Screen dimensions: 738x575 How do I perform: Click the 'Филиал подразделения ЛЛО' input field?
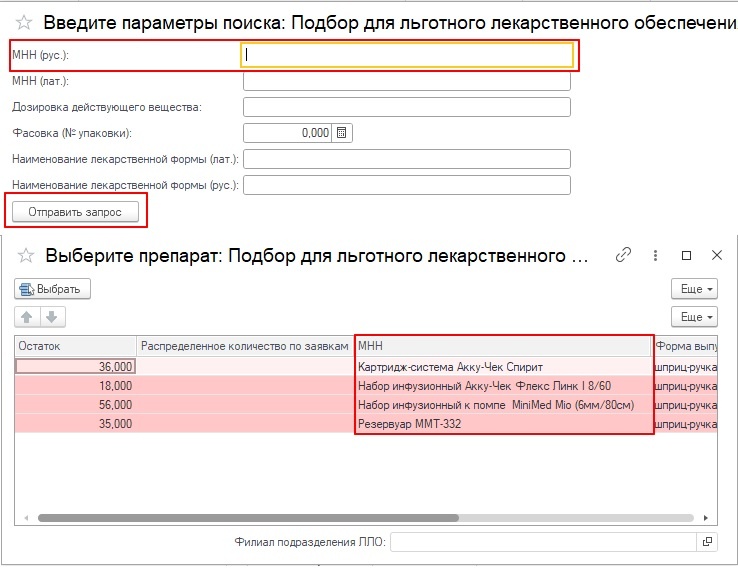[544, 542]
